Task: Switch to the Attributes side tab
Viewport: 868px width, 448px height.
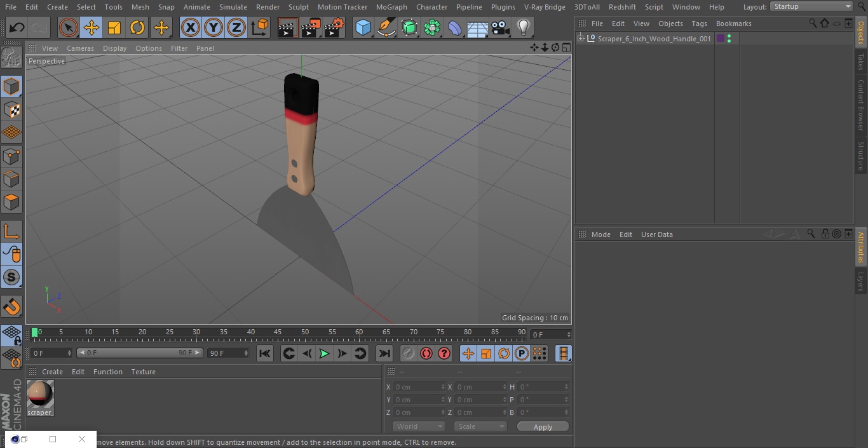Action: tap(861, 247)
